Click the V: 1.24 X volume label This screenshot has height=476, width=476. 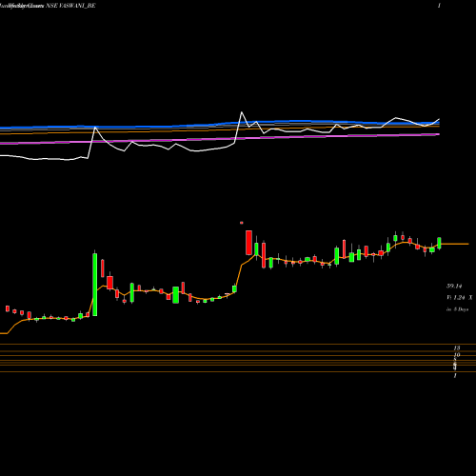click(x=459, y=298)
